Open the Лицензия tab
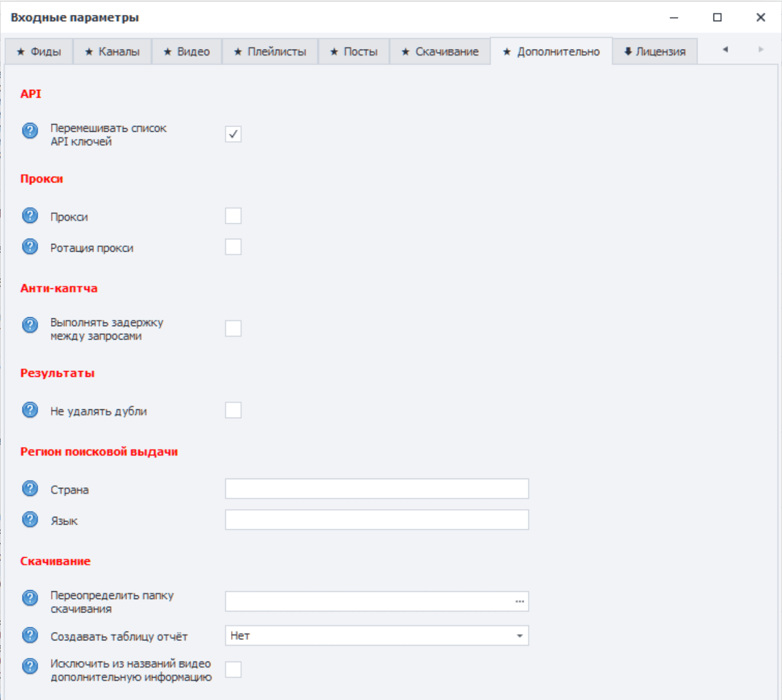The height and width of the screenshot is (700, 782). click(654, 52)
